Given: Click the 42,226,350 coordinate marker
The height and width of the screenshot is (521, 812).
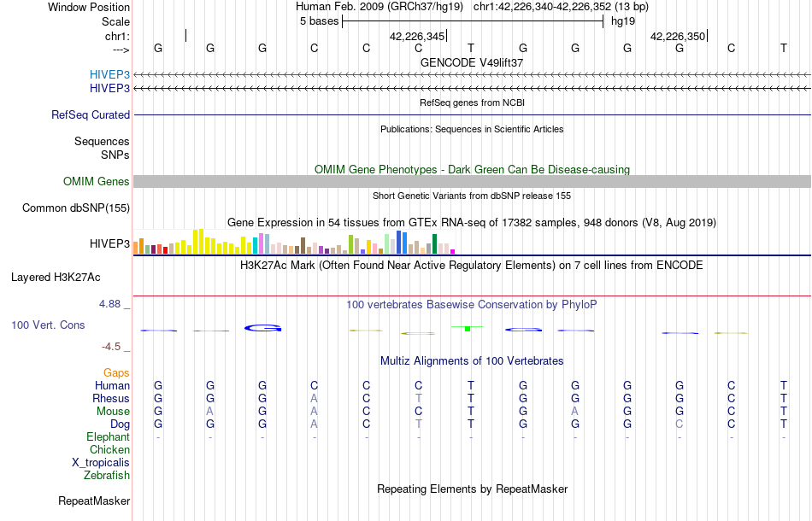Looking at the screenshot, I should 678,36.
